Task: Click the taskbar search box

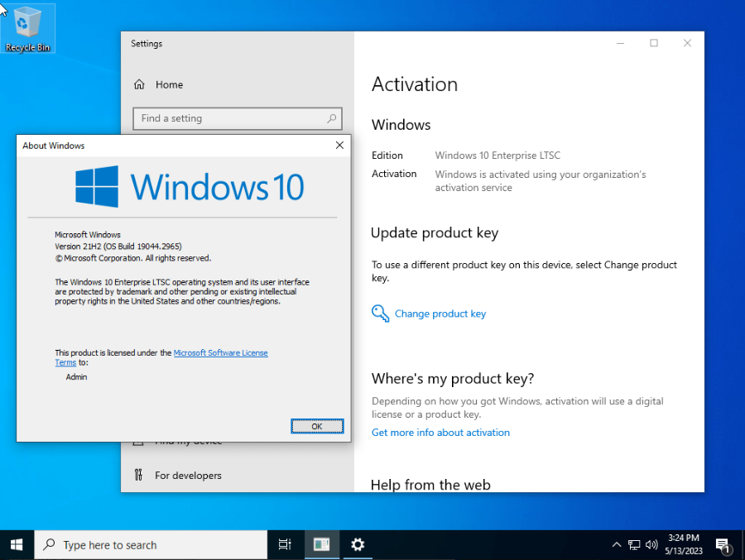Action: coord(151,545)
